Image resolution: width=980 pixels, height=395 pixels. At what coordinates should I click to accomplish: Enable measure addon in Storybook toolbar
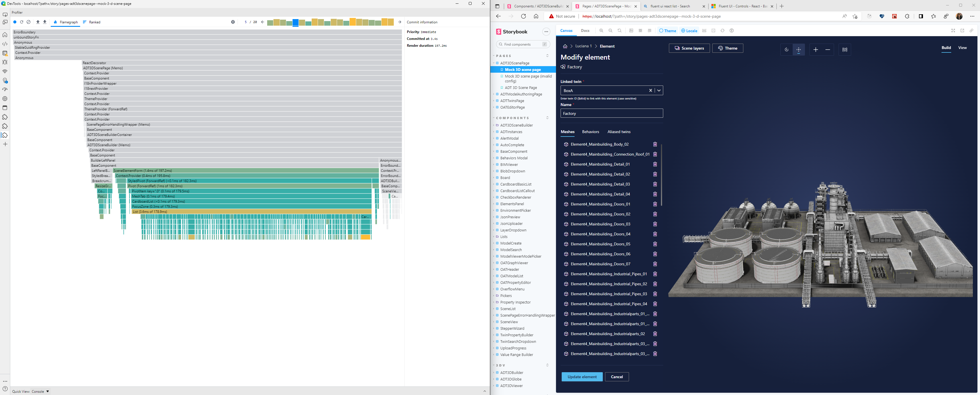[x=704, y=31]
